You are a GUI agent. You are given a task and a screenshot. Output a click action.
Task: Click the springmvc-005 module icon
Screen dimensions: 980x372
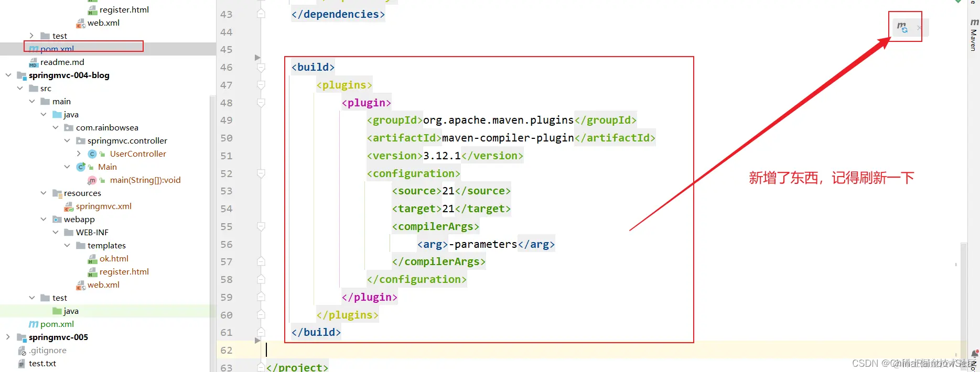pos(22,337)
